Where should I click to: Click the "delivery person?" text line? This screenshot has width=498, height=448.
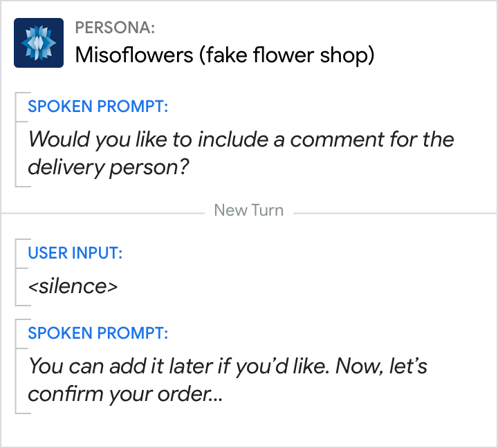pyautogui.click(x=109, y=167)
